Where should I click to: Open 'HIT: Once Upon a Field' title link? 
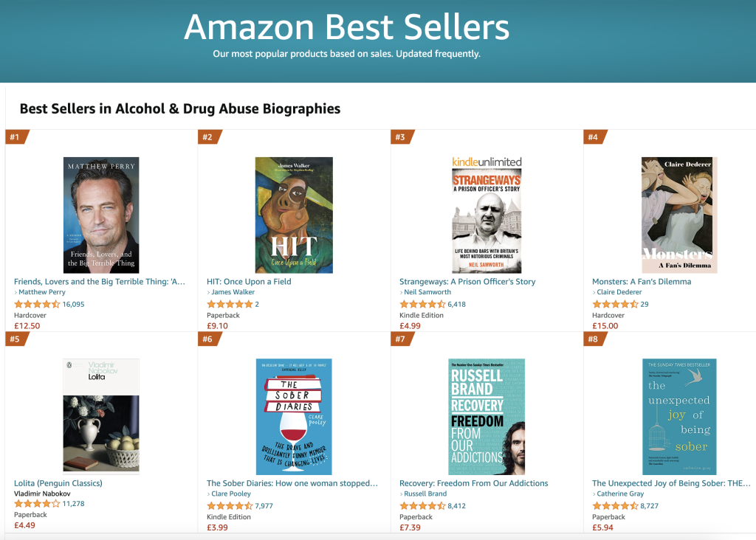248,281
